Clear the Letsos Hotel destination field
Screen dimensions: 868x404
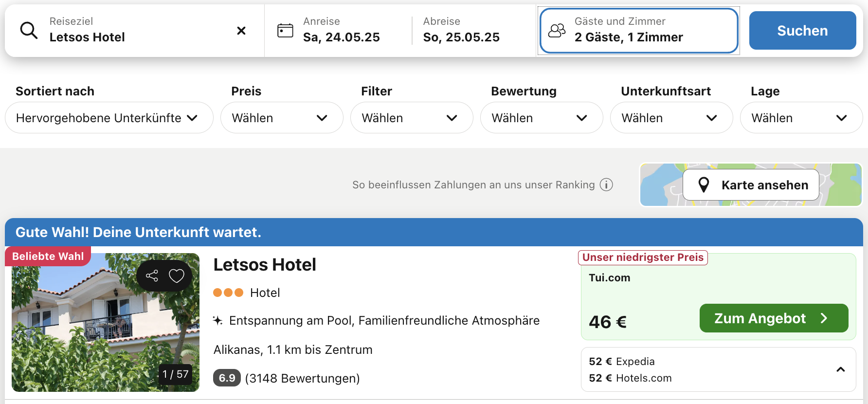click(x=241, y=31)
